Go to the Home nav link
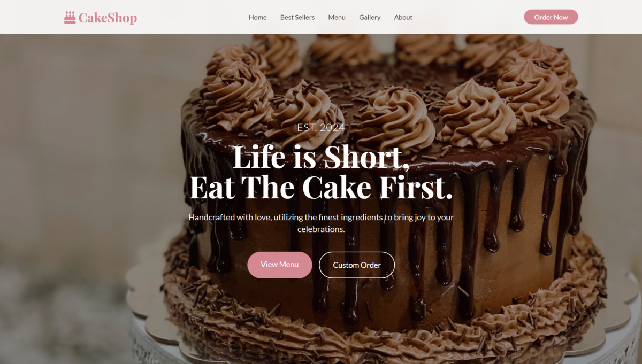This screenshot has height=364, width=642. click(257, 17)
